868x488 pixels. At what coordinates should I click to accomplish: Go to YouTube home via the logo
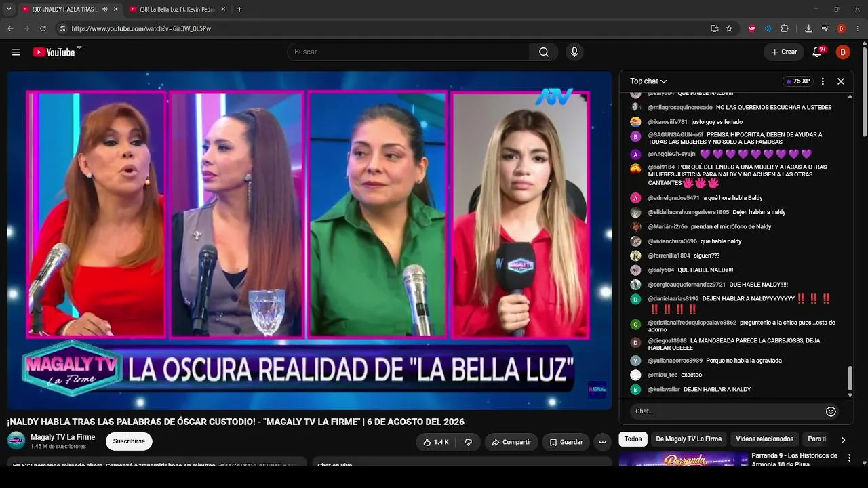[x=54, y=52]
